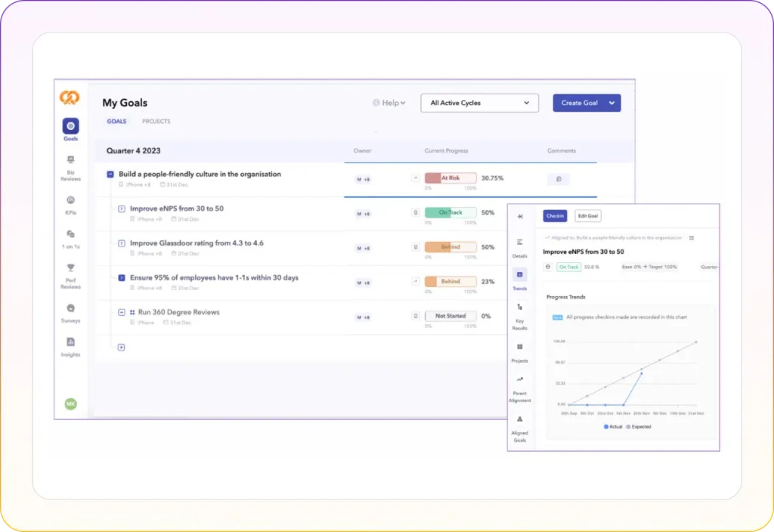Open Insights chart icon
This screenshot has height=532, width=774.
pos(70,342)
